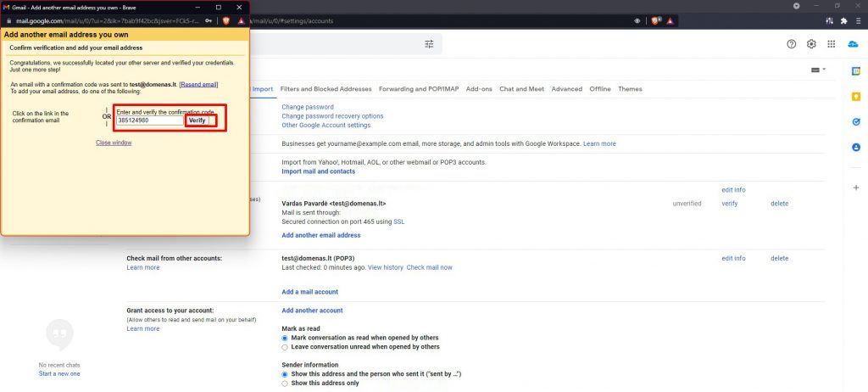Open Other Google Account settings link
The image size is (868, 392).
coord(326,126)
